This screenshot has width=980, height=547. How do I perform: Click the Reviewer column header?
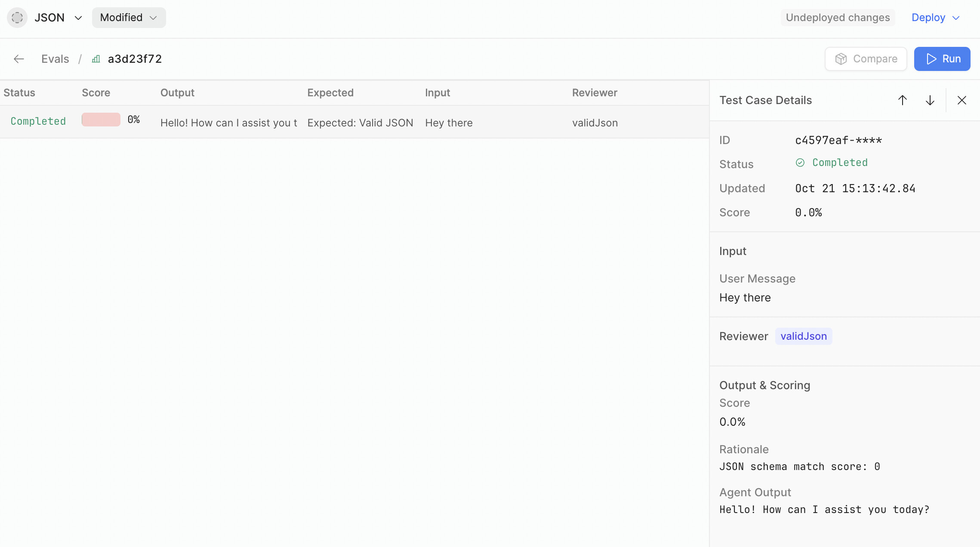click(x=595, y=93)
